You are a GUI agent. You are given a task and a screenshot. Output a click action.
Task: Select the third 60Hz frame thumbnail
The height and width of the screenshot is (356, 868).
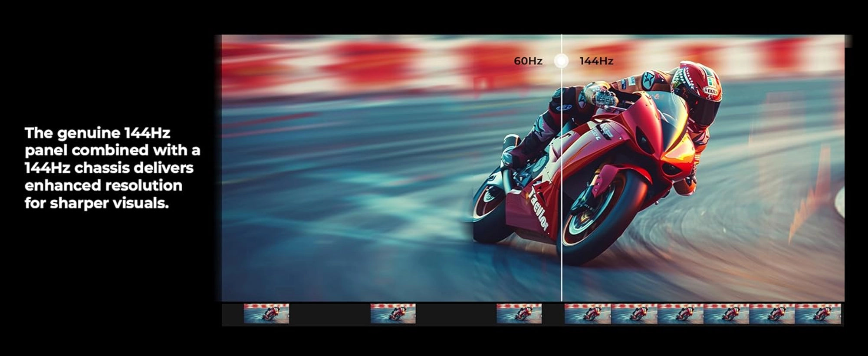coord(519,313)
